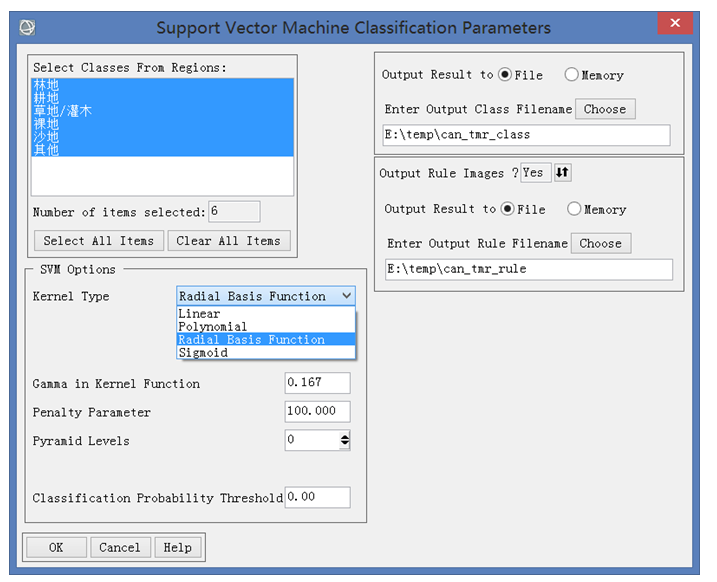Screen dimensions: 717x582
Task: Select Memory for rule output result
Action: pos(574,208)
